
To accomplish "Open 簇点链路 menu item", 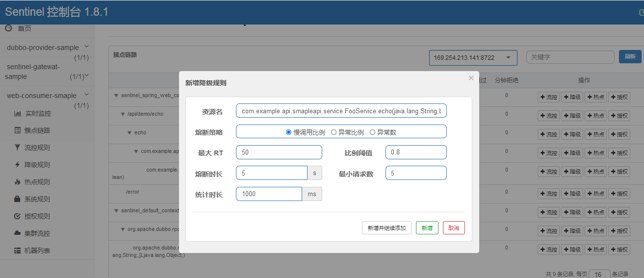I will coord(37,130).
